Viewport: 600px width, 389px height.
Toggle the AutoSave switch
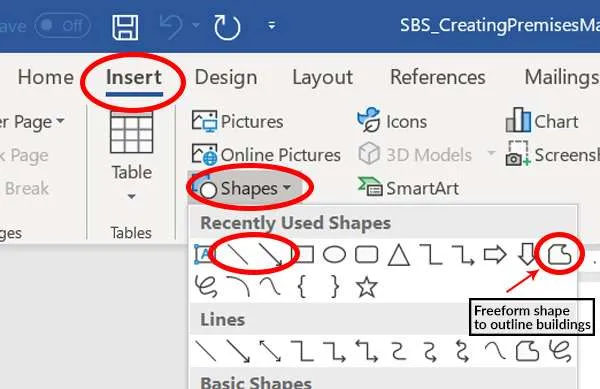click(62, 26)
